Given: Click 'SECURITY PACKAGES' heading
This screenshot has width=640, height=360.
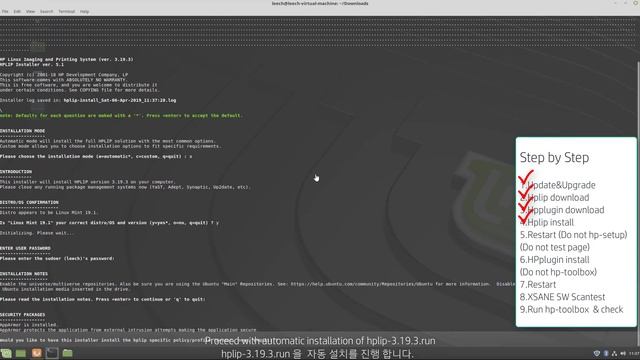Looking at the screenshot, I should coord(22,314).
